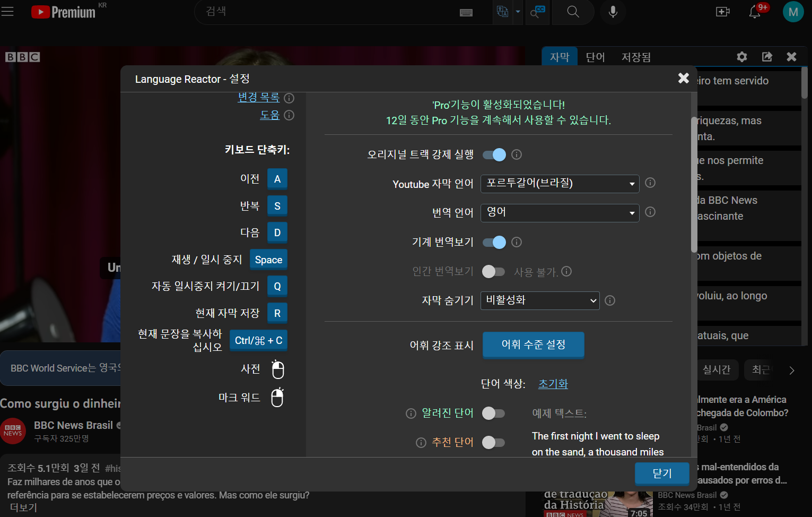812x517 pixels.
Task: Click the 초기화 link for word colors
Action: coord(553,384)
